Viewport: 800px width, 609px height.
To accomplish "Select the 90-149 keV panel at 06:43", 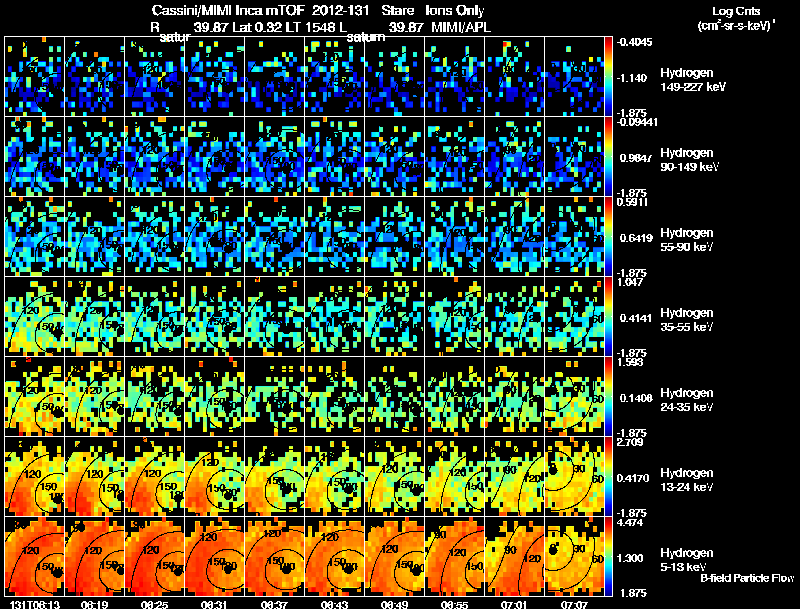I will pyautogui.click(x=335, y=157).
